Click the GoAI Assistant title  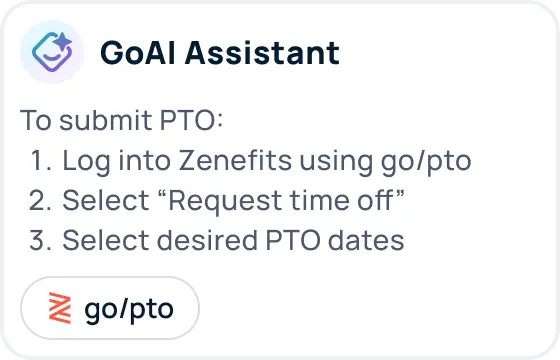pyautogui.click(x=220, y=53)
